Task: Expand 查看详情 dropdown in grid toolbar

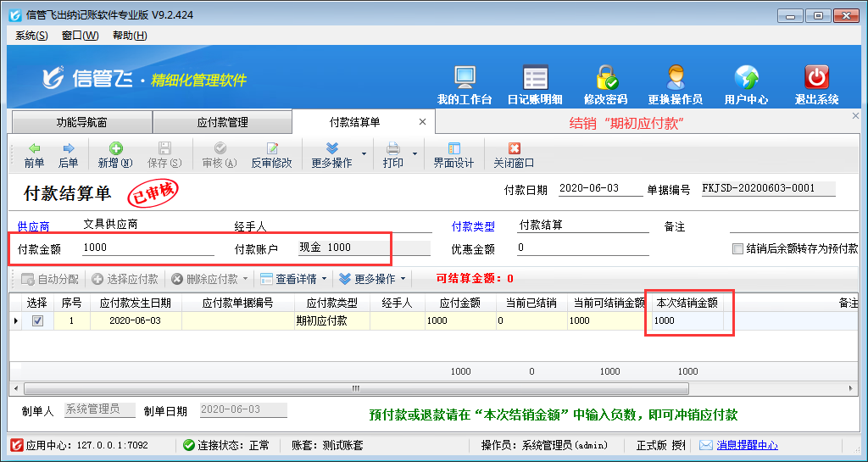Action: [x=325, y=279]
